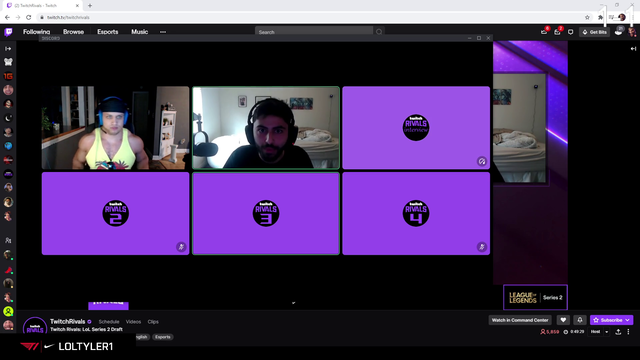Select the center webcam tile with headphones
Image resolution: width=640 pixels, height=360 pixels.
(x=266, y=128)
